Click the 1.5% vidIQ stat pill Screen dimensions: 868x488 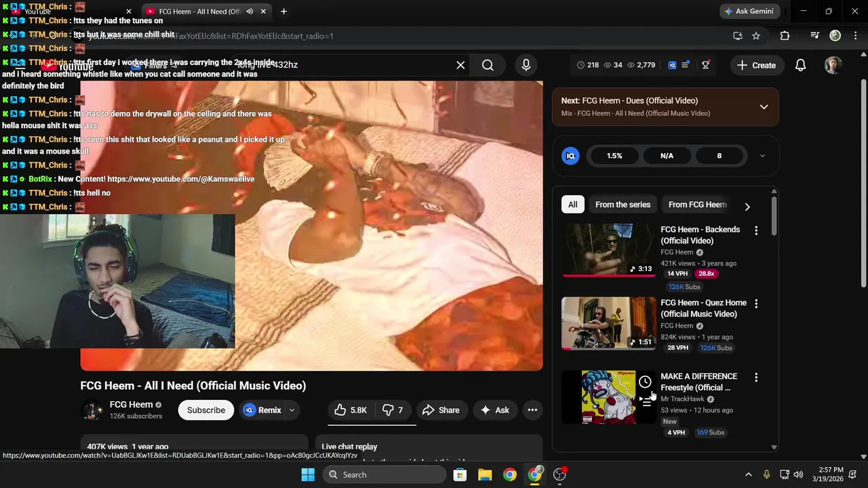tap(614, 156)
